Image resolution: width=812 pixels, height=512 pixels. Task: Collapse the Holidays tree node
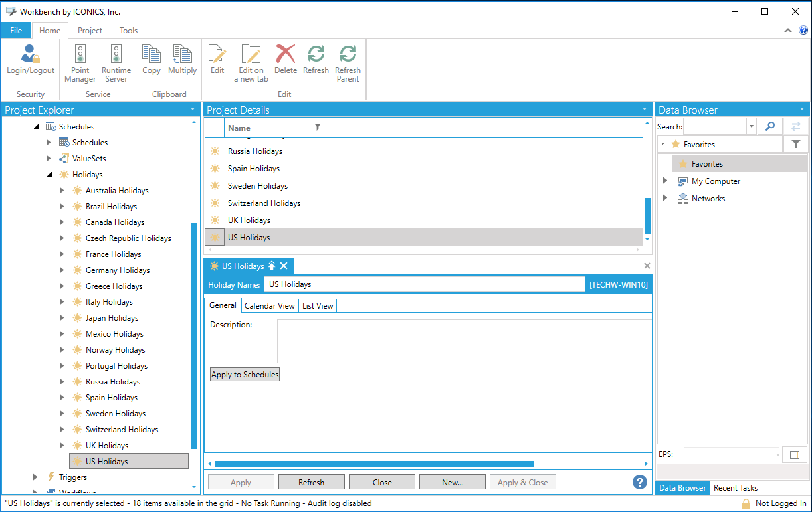coord(49,174)
